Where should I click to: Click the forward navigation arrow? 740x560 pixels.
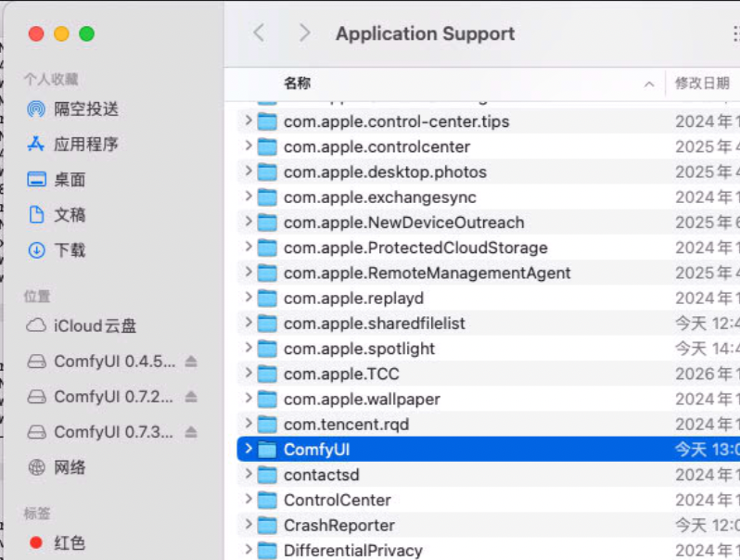[304, 33]
